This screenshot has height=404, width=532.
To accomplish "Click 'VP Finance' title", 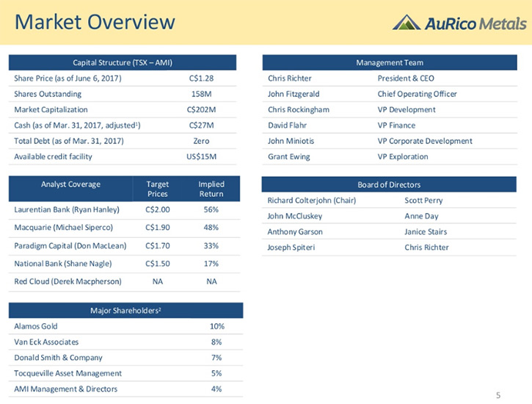I will (x=396, y=126).
